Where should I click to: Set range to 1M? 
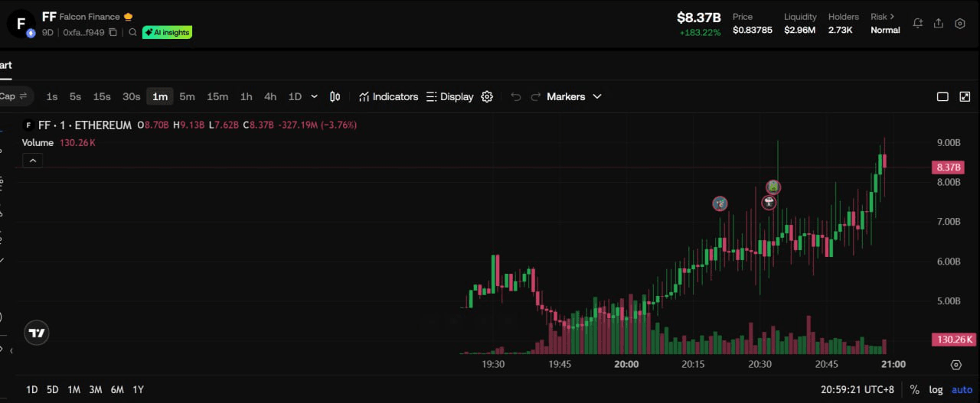click(73, 390)
